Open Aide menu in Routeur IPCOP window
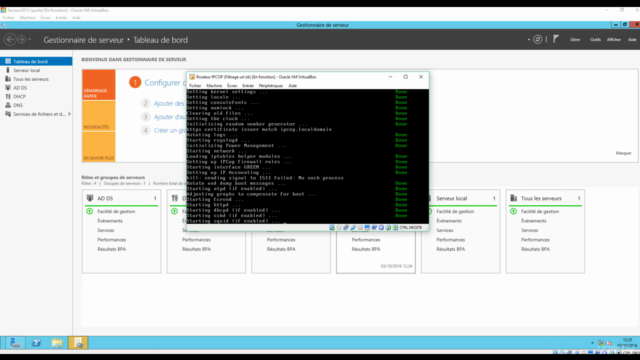 tap(293, 86)
